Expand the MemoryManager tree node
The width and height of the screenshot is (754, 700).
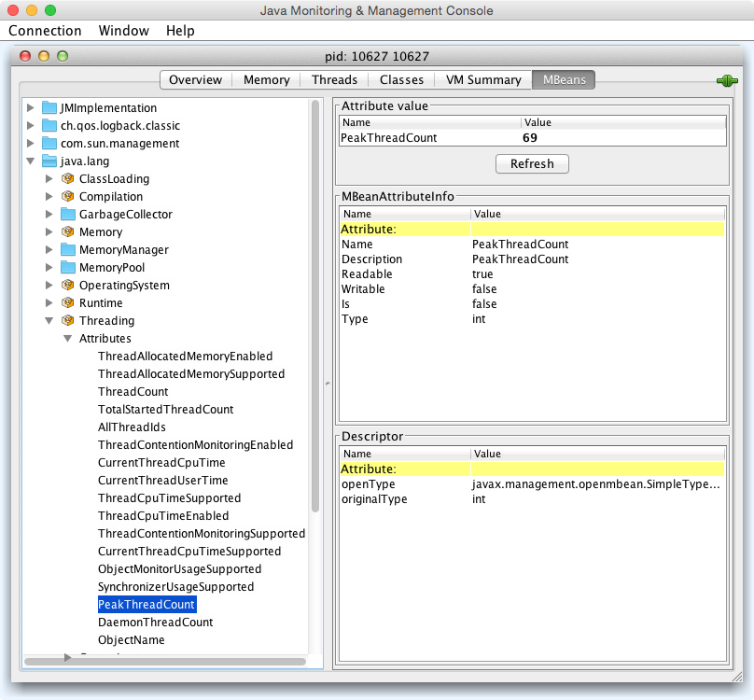point(49,250)
